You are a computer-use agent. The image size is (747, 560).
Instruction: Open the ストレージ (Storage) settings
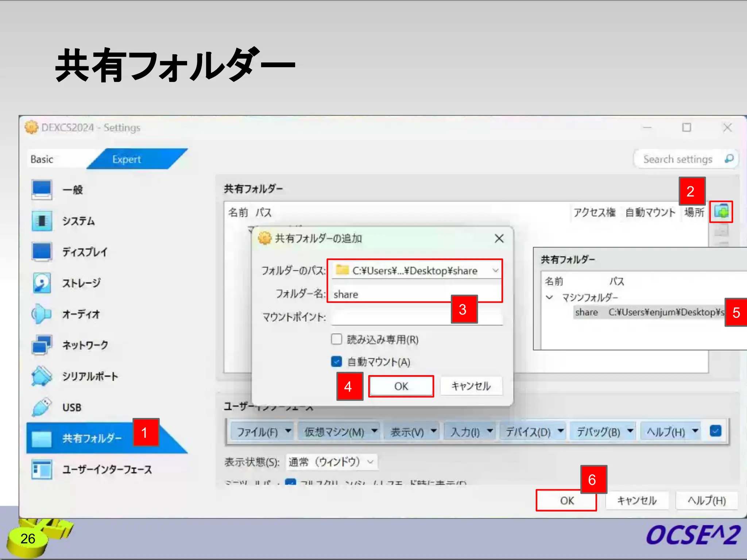[81, 283]
